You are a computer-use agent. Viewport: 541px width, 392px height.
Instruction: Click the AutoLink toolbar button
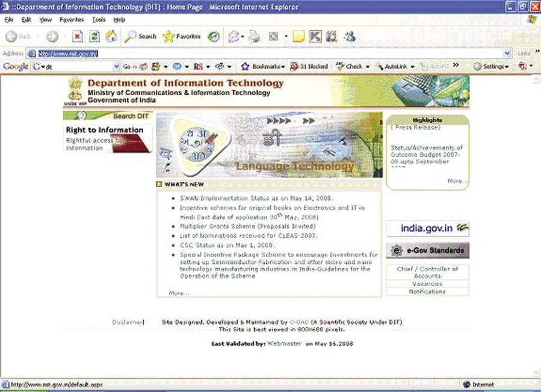click(x=392, y=67)
